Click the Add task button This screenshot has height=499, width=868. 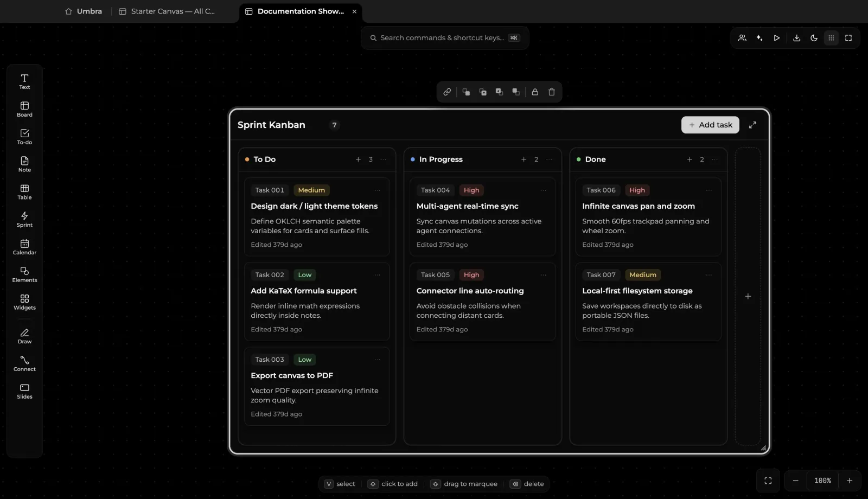[710, 125]
